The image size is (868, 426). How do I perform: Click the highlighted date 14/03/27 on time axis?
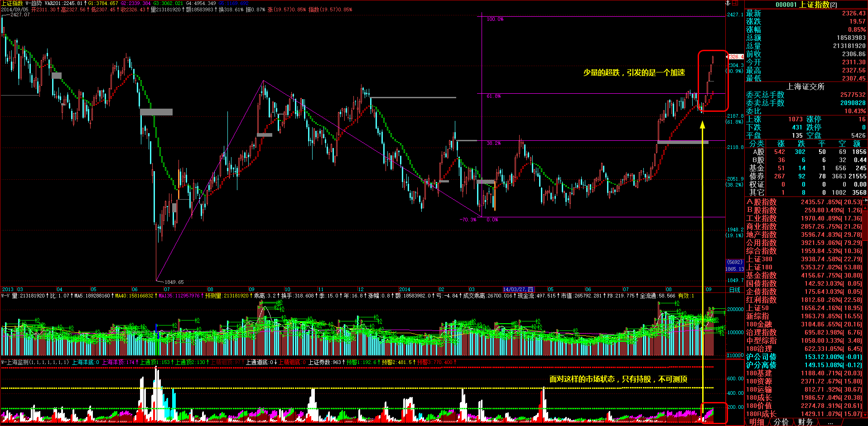518,290
